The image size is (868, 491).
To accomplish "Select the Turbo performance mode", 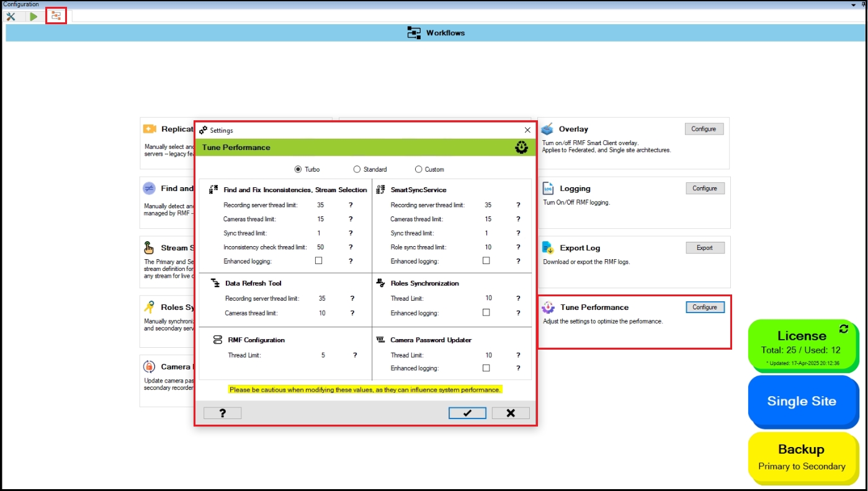I will tap(298, 169).
